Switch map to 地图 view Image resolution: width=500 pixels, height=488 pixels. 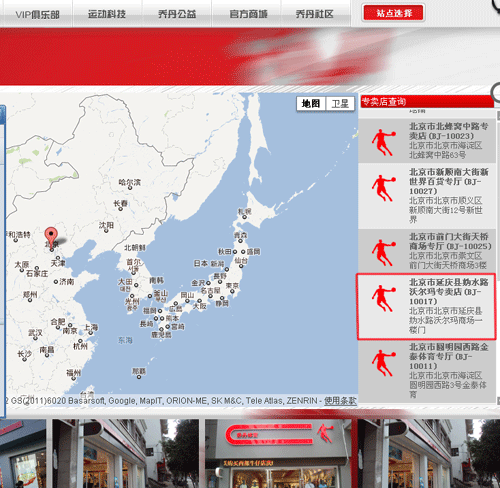coord(311,104)
